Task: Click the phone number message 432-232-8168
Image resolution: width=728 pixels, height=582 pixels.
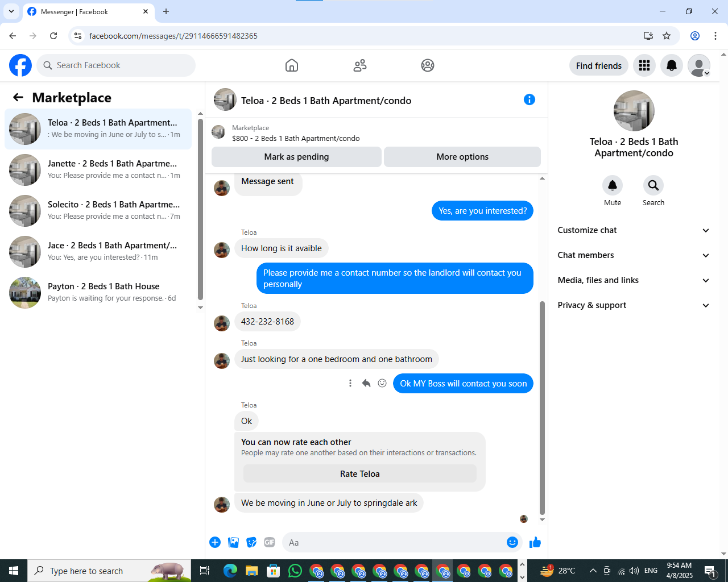Action: coord(267,322)
